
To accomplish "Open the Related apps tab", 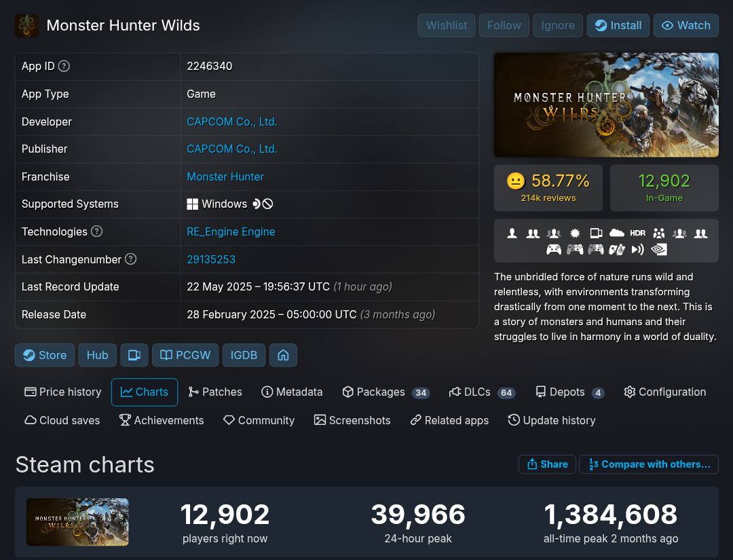I will pyautogui.click(x=450, y=420).
